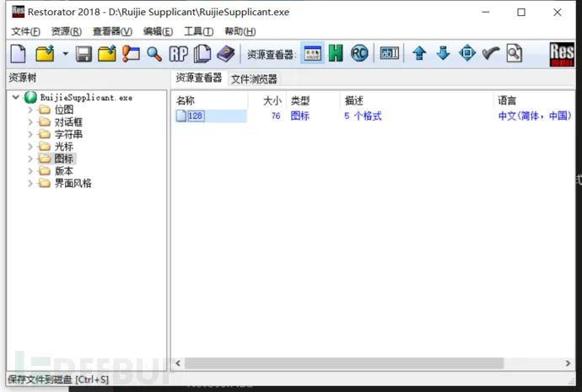Click the Res logo at toolbar right
The image size is (582, 392).
tap(562, 54)
